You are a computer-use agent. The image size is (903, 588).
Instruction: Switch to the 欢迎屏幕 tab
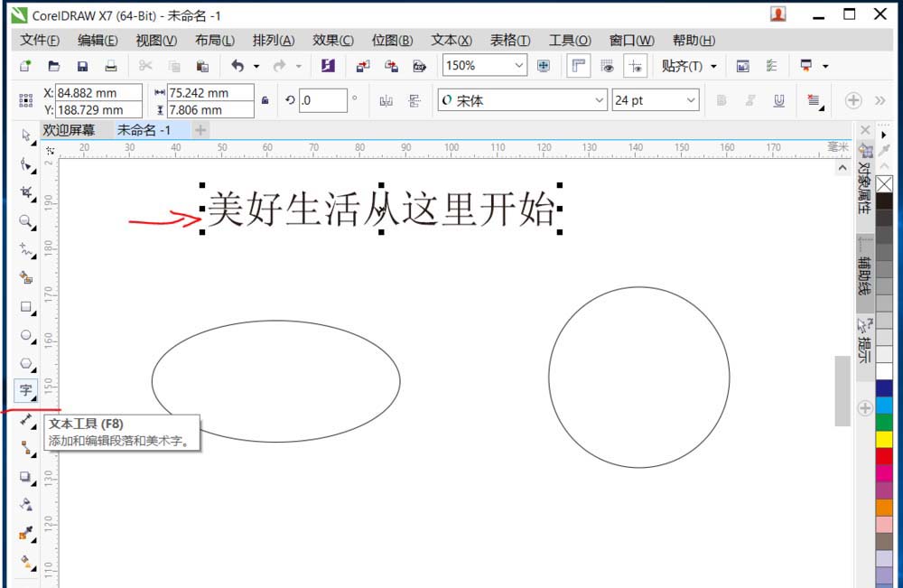[69, 130]
